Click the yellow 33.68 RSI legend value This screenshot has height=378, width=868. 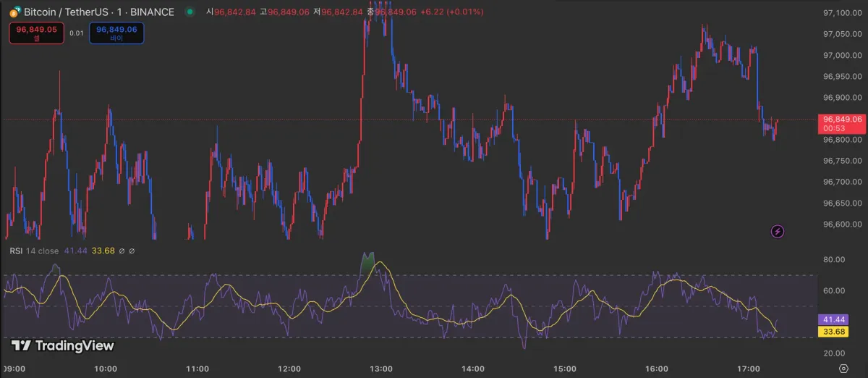click(103, 251)
